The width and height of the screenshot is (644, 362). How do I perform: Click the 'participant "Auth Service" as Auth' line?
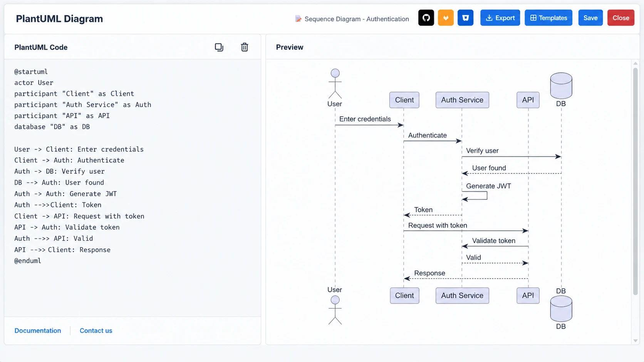click(x=83, y=105)
